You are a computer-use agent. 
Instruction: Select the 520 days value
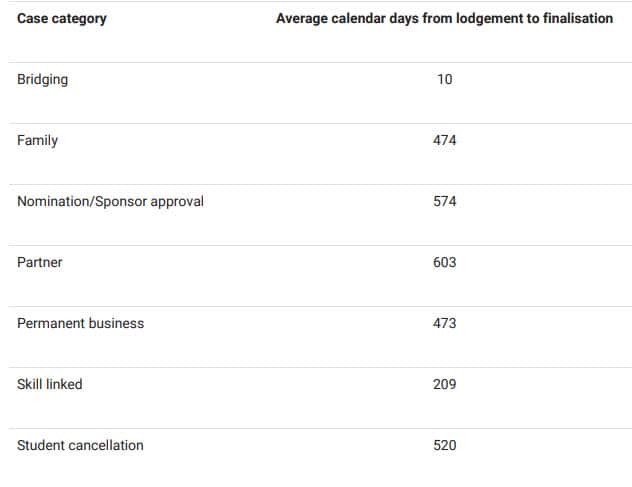point(444,445)
